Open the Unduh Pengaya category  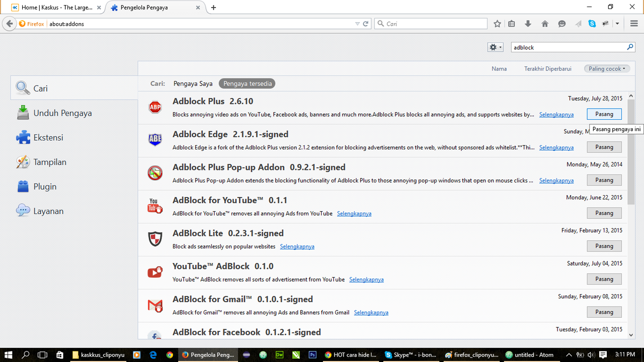74,113
